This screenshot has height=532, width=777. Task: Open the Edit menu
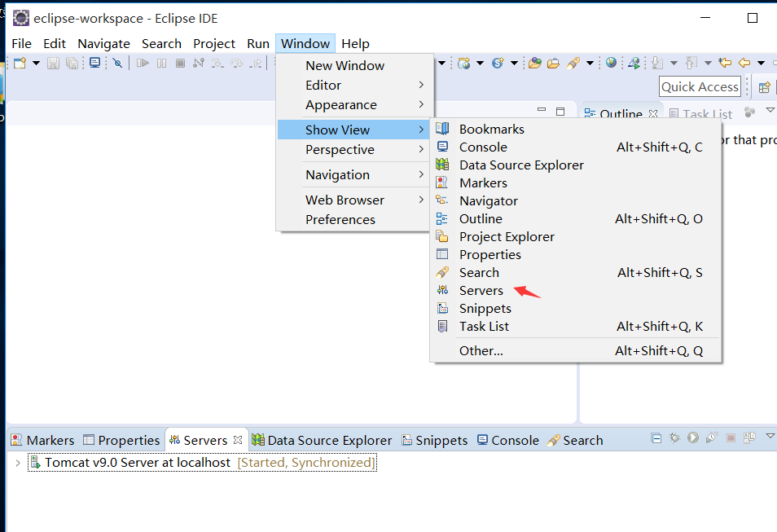point(55,44)
